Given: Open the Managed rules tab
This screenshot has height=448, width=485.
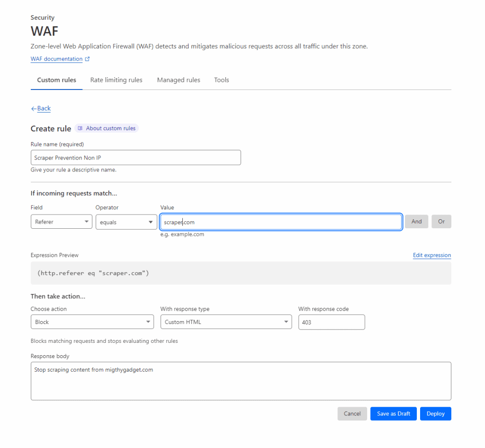Looking at the screenshot, I should [x=179, y=80].
